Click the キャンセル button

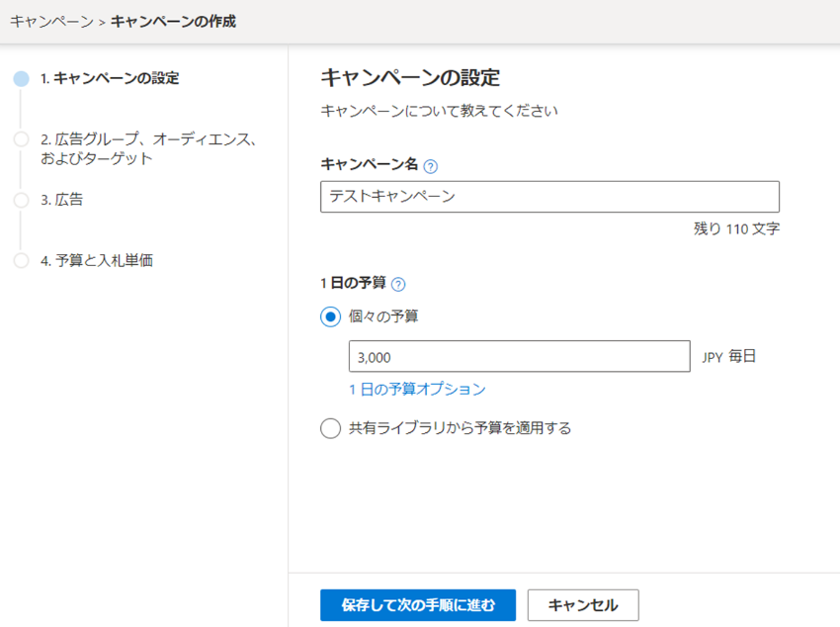[x=583, y=605]
